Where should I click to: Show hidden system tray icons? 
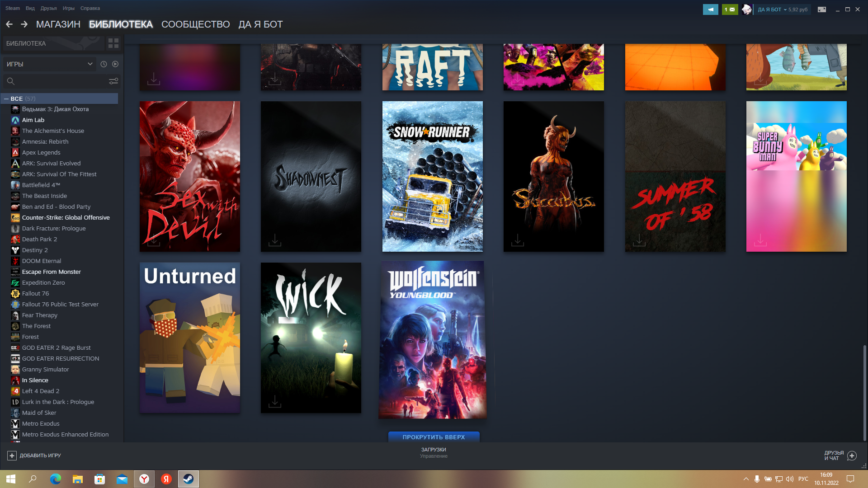pos(746,479)
